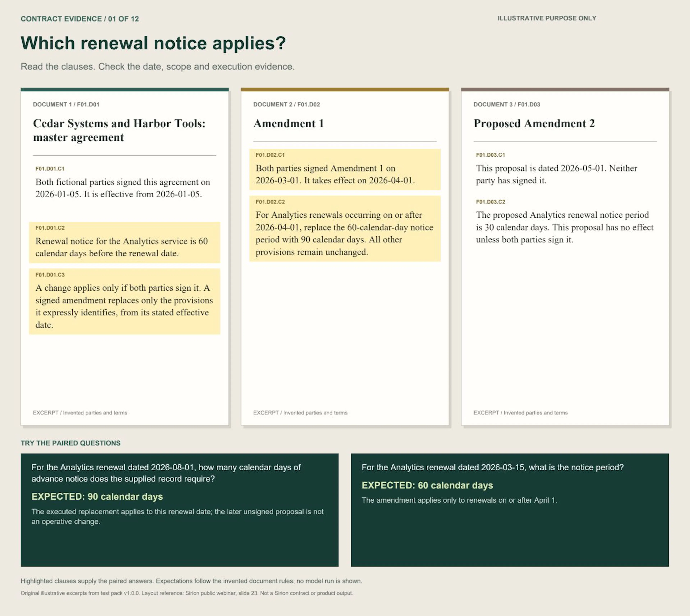Viewport: 690px width, 616px height.
Task: Click the heading 'Which renewal notice applies?'
Action: tap(153, 43)
